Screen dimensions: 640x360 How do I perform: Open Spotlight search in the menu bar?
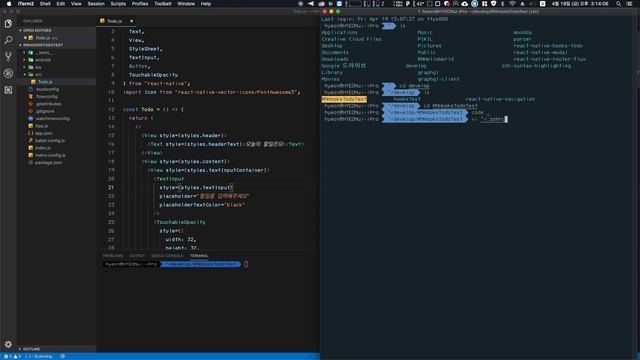[619, 4]
